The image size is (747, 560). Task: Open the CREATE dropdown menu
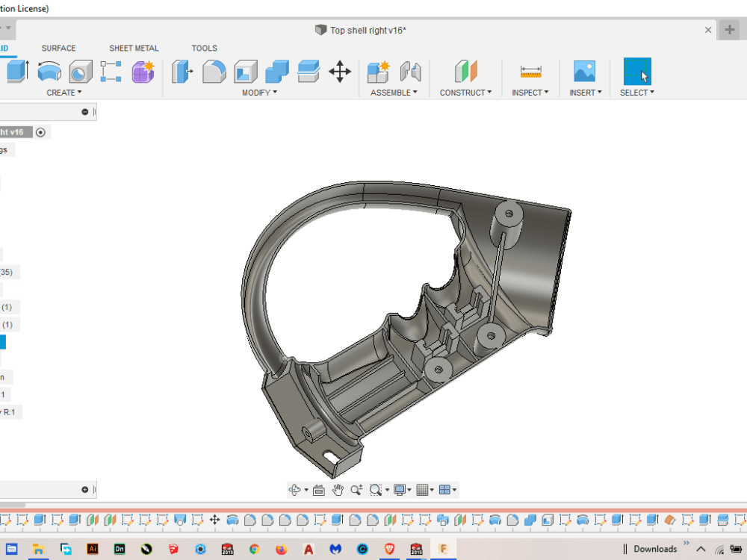pyautogui.click(x=63, y=93)
